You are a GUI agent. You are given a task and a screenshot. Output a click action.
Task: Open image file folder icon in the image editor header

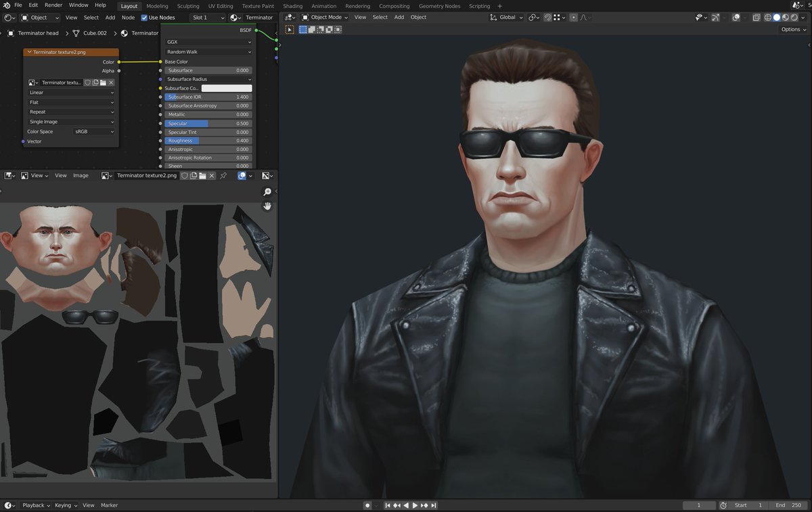coord(202,176)
